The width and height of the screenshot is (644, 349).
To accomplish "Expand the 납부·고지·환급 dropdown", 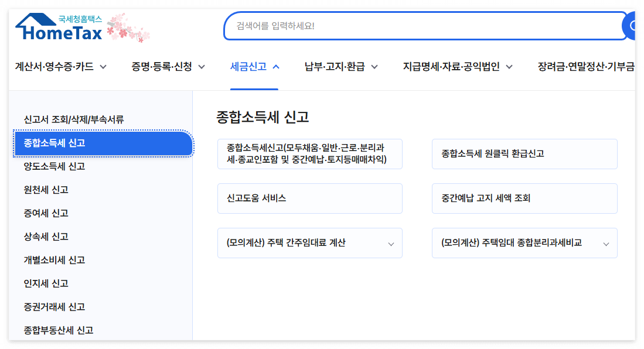I will pos(373,67).
